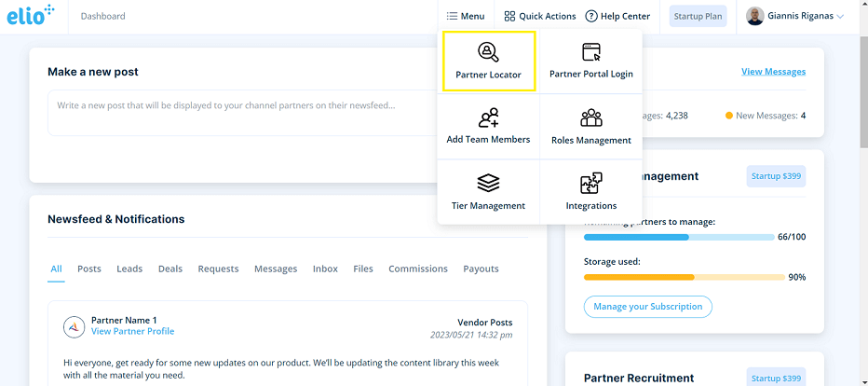Switch to the Leads tab
This screenshot has width=868, height=386.
(129, 269)
